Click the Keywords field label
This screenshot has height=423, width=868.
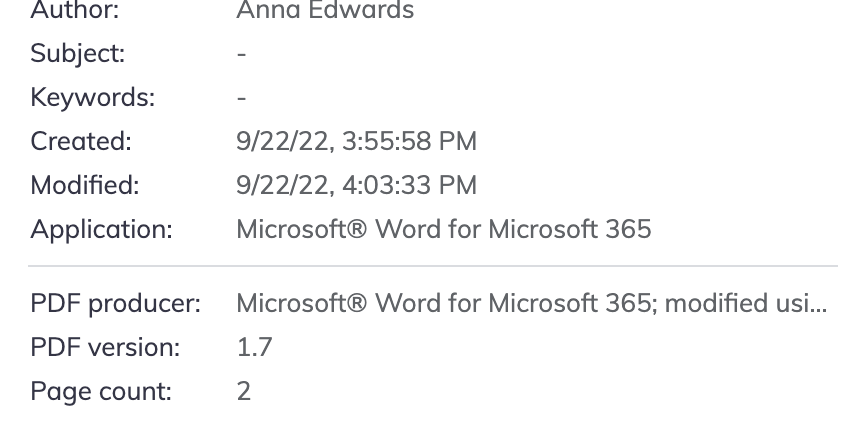[93, 98]
